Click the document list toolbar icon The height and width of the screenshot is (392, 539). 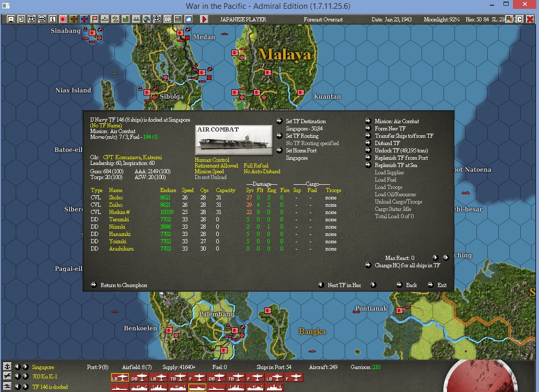pyautogui.click(x=21, y=19)
